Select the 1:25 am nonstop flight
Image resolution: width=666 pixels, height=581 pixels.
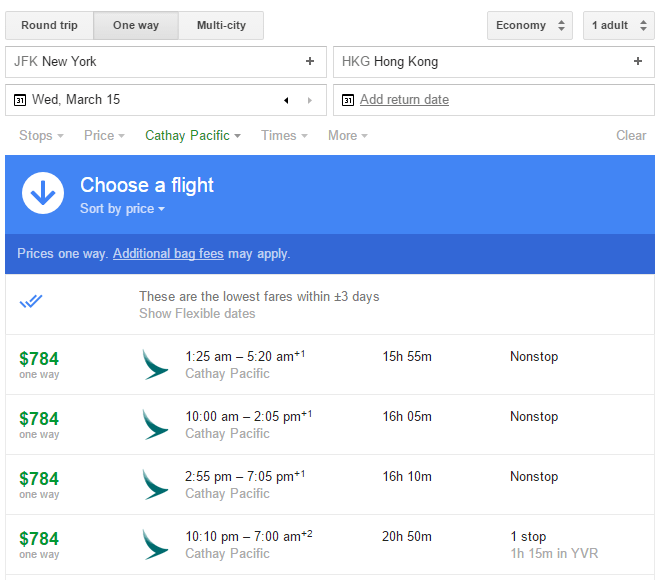330,365
